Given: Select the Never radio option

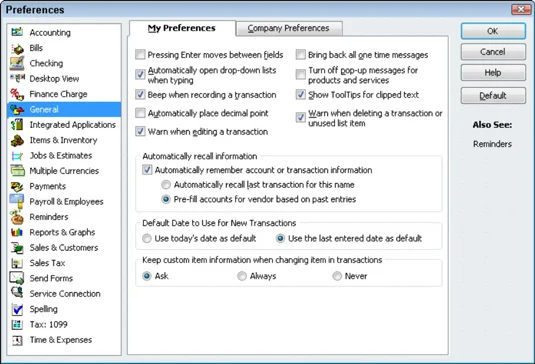Looking at the screenshot, I should coord(337,276).
